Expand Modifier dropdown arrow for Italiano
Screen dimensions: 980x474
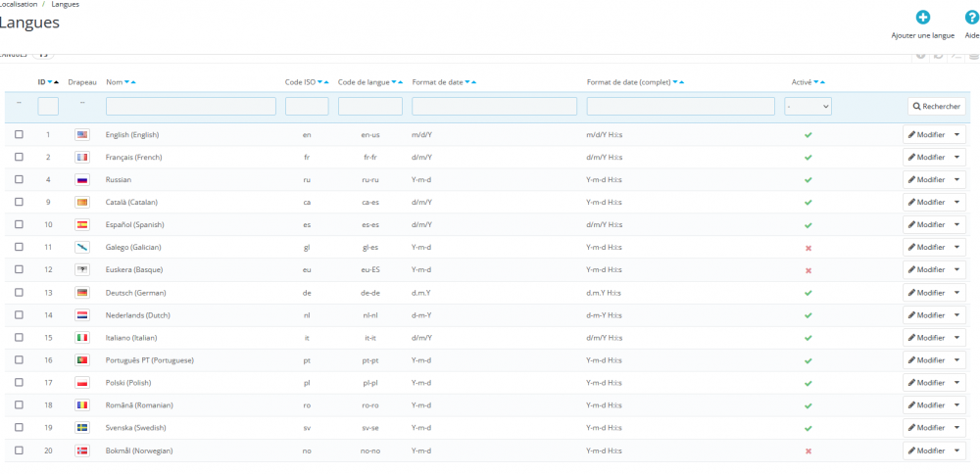click(956, 337)
